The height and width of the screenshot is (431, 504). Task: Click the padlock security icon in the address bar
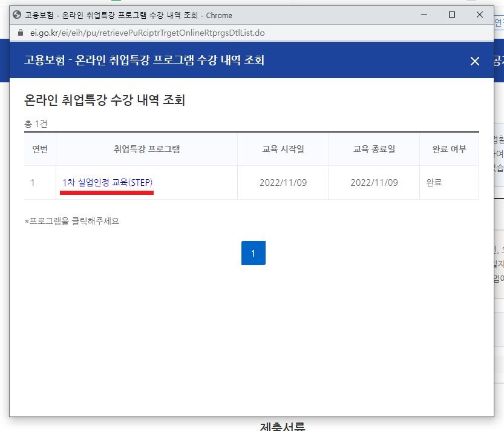tap(22, 34)
